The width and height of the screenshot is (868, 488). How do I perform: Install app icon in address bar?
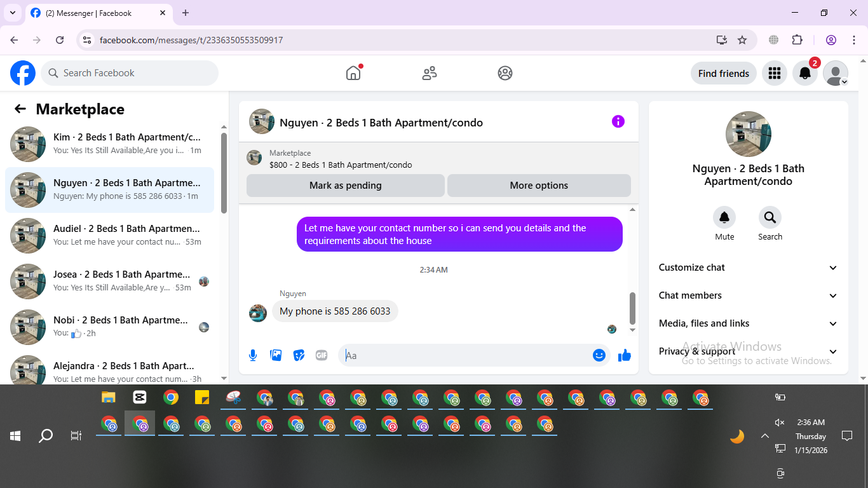(722, 40)
